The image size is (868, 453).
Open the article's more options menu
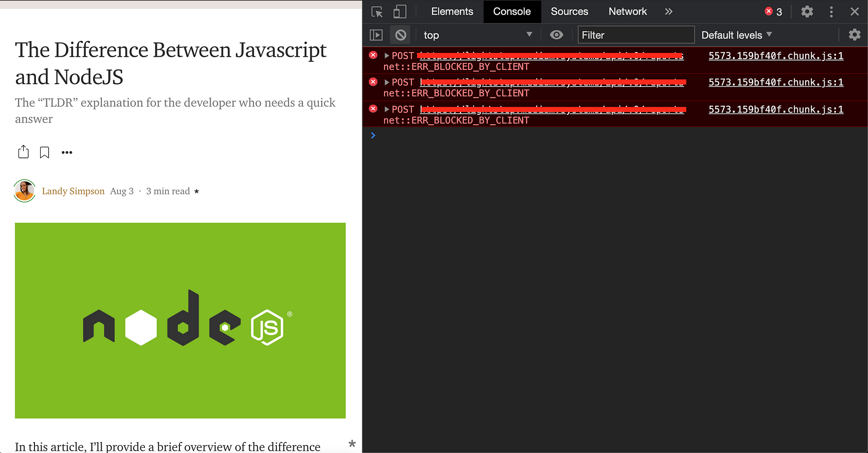click(x=67, y=152)
